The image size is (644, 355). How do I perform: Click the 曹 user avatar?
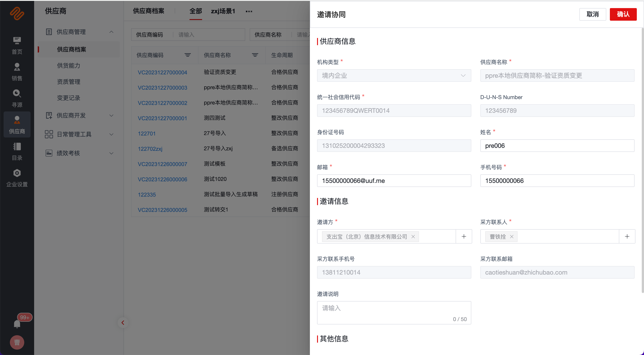17,342
